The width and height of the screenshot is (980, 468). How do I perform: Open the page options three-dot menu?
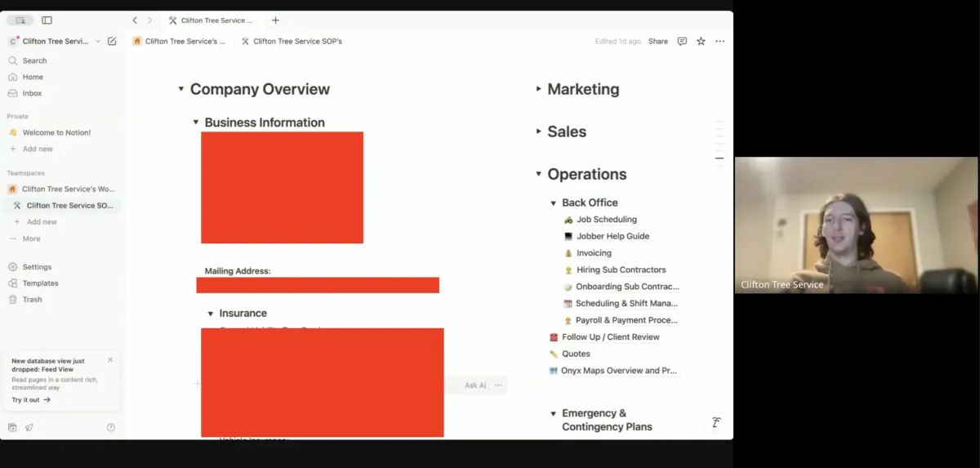coord(719,41)
